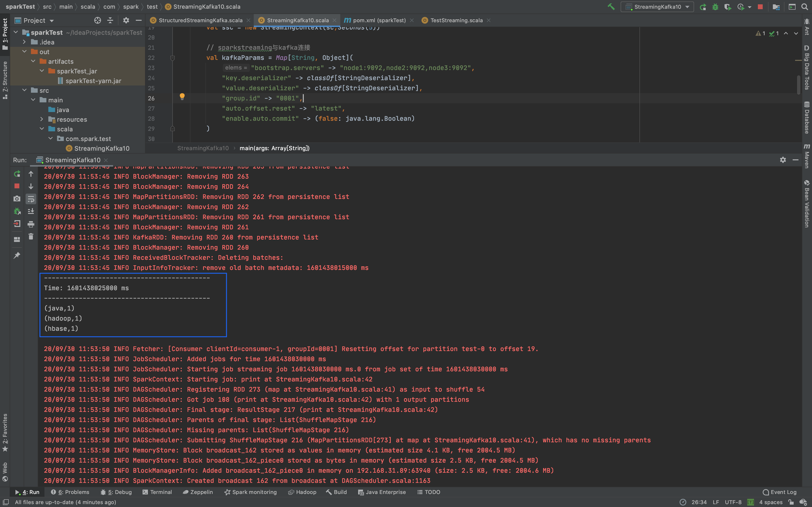Image resolution: width=812 pixels, height=507 pixels.
Task: Collapse the out folder in project tree
Action: tap(24, 52)
